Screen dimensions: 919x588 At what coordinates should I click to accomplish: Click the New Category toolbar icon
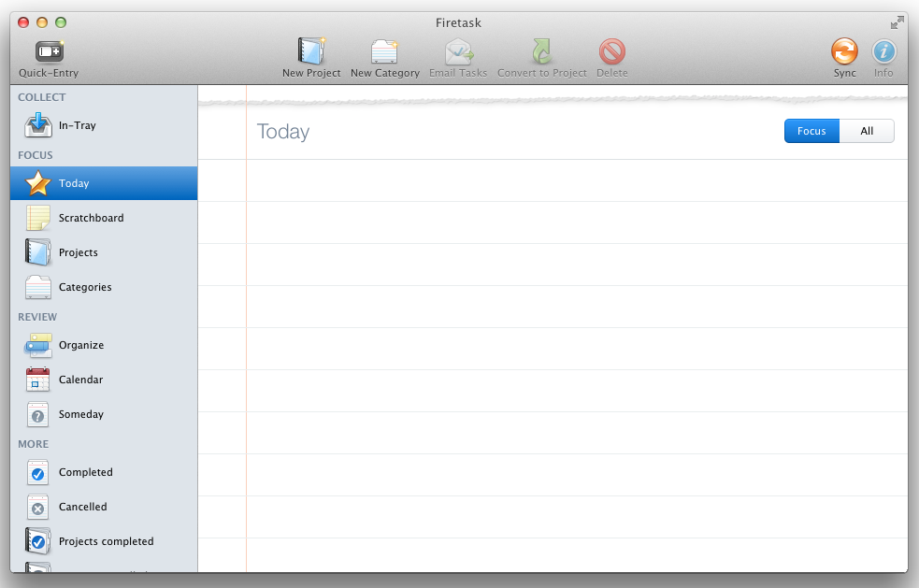384,52
